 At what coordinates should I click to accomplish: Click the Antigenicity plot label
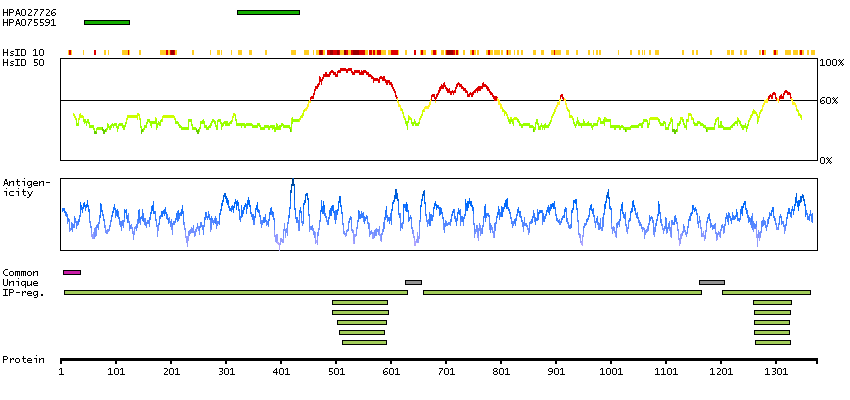point(23,187)
